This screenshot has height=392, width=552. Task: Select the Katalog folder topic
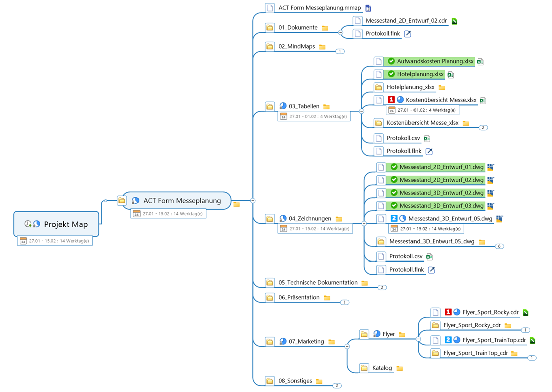click(382, 368)
